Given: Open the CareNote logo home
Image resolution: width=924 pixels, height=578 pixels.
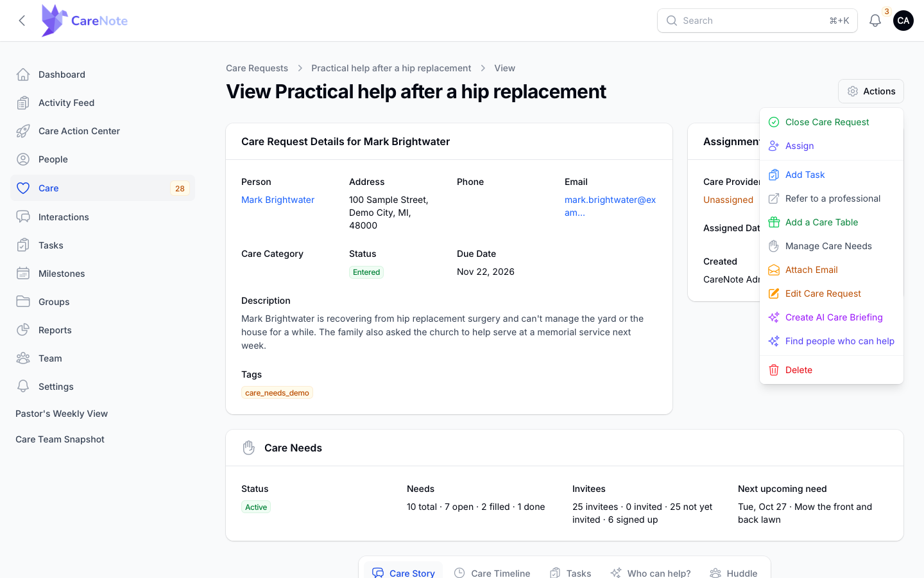Looking at the screenshot, I should point(84,21).
